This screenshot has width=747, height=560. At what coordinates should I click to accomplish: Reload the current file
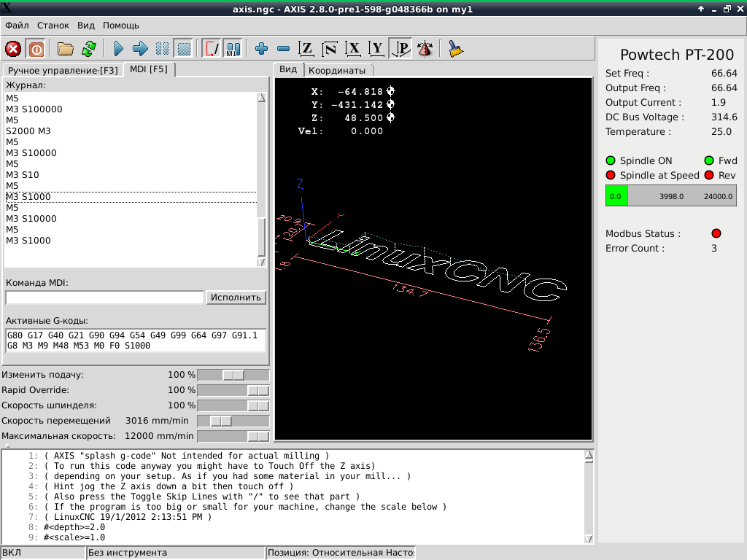pos(88,49)
